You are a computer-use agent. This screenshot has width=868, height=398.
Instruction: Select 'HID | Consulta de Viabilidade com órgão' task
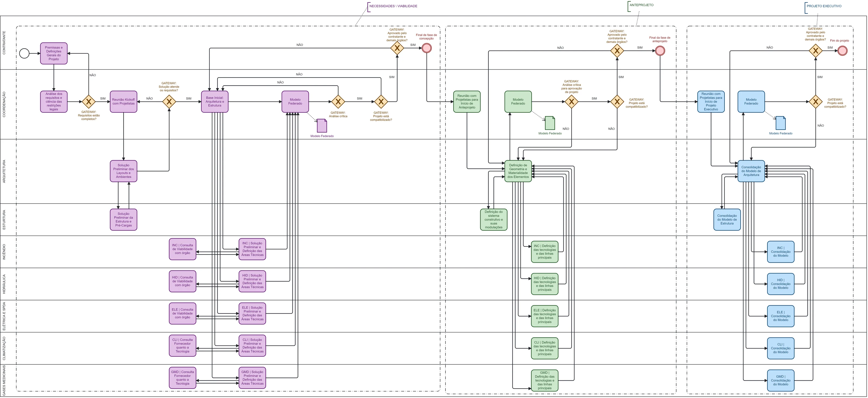(183, 281)
